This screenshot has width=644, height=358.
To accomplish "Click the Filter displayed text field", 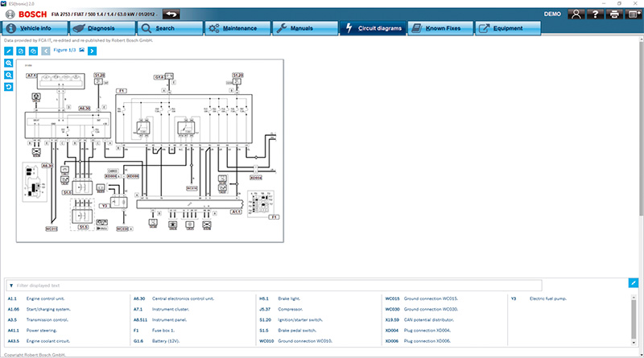I will [x=274, y=286].
